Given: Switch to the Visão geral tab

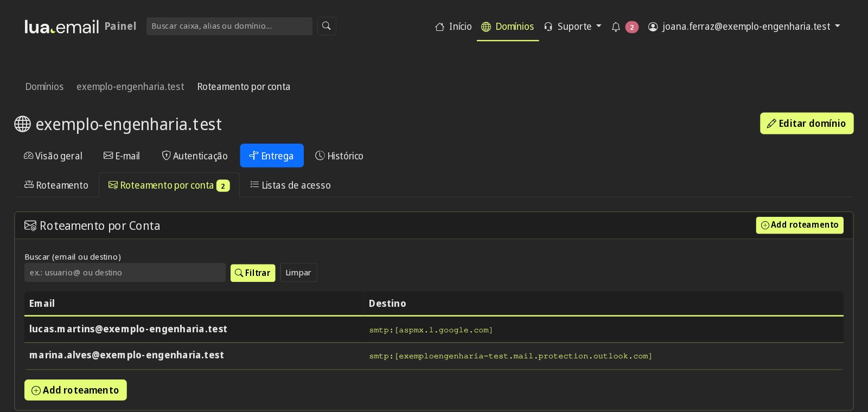Looking at the screenshot, I should coord(53,156).
